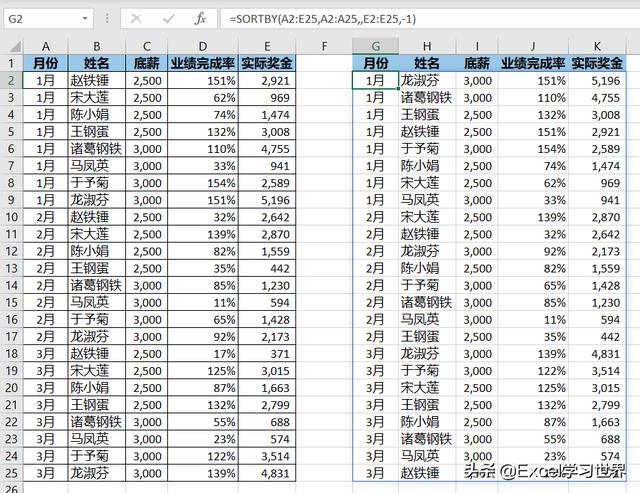The width and height of the screenshot is (640, 493).
Task: Click cell H25 with 赵铁锤
Action: [x=427, y=473]
